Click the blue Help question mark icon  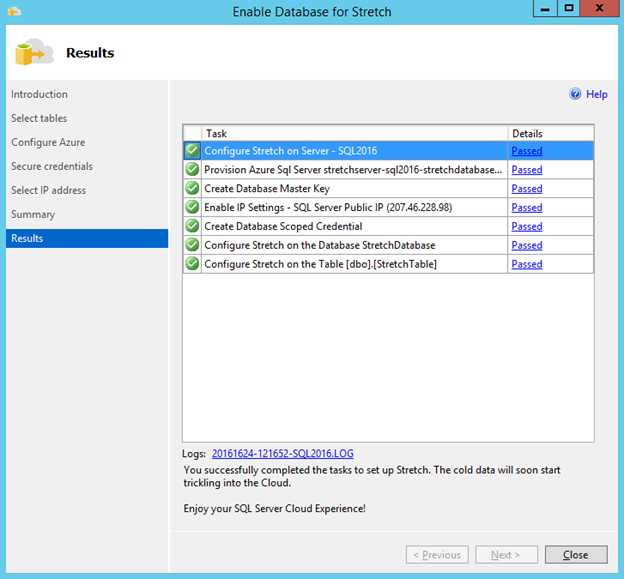[575, 94]
